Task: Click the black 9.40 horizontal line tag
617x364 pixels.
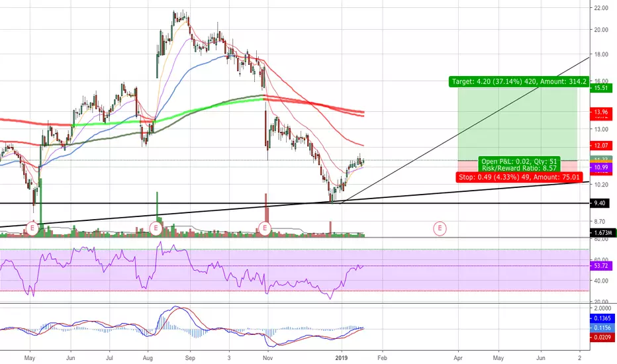Action: pyautogui.click(x=601, y=203)
